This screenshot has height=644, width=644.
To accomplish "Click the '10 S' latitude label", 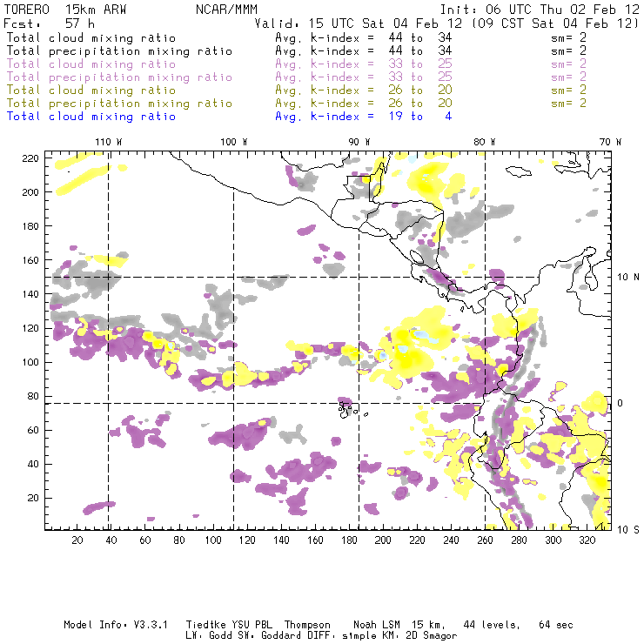I will pos(628,530).
